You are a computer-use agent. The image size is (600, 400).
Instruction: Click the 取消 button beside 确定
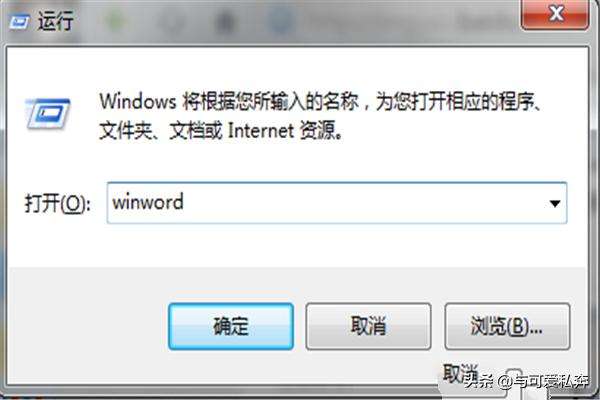click(368, 327)
